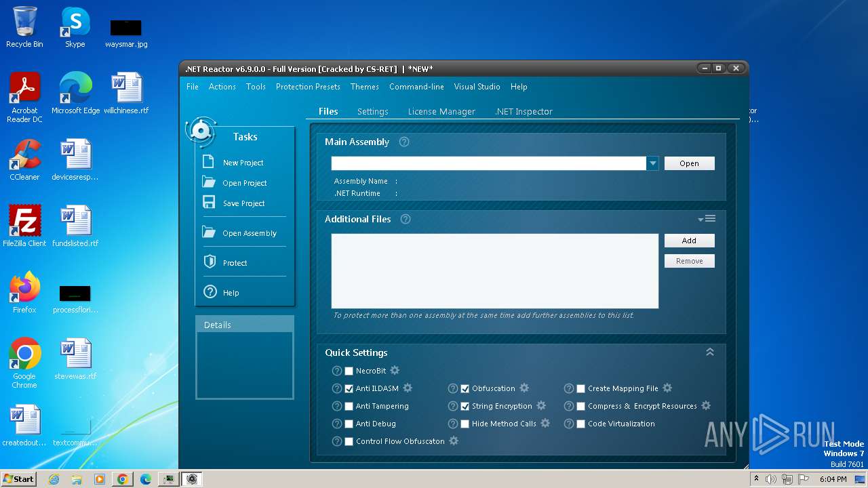This screenshot has height=488, width=868.
Task: Enable the Hide Method Calls checkbox
Action: [465, 424]
